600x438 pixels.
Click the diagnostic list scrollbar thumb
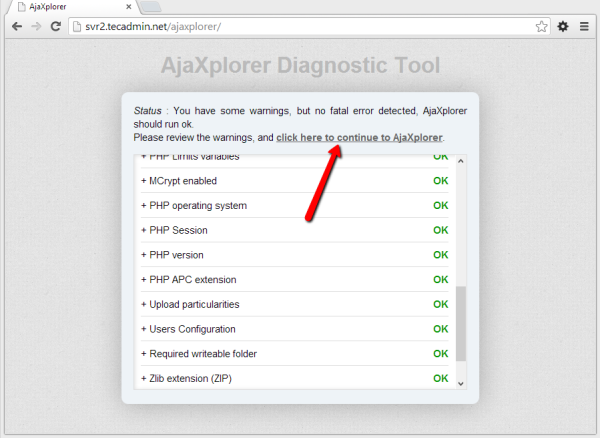click(x=460, y=323)
